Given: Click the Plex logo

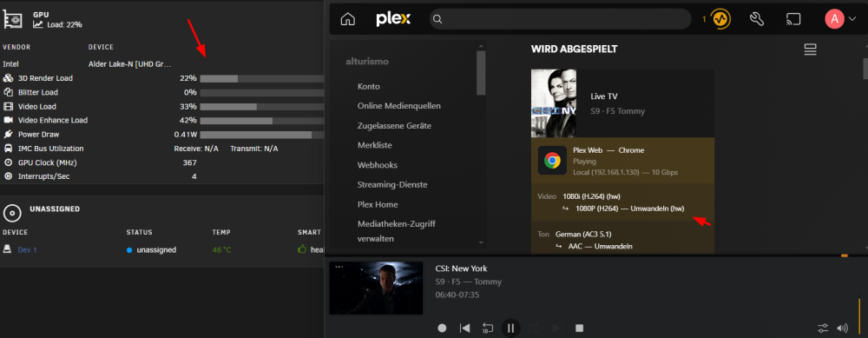Looking at the screenshot, I should coord(393,19).
